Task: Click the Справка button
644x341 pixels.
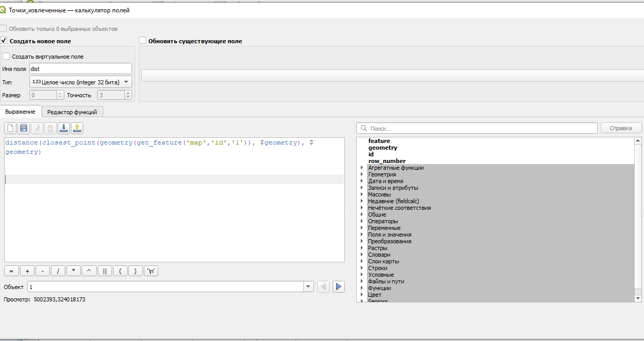Action: pos(621,128)
